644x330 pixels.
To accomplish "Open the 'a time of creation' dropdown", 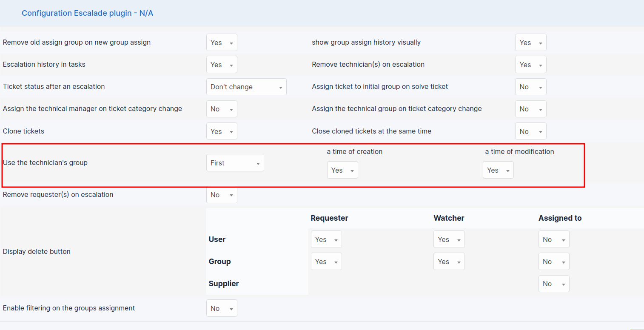I will pyautogui.click(x=342, y=170).
